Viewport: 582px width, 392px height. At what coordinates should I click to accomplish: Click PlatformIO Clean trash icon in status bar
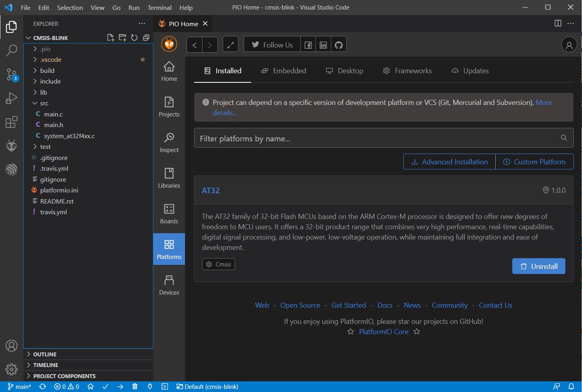[135, 387]
